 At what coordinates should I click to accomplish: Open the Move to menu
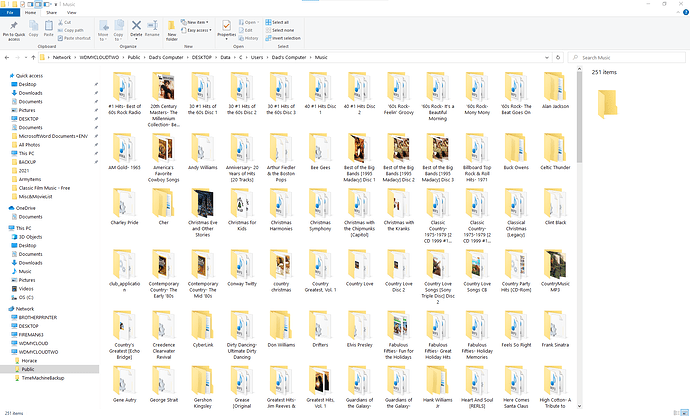(x=103, y=30)
